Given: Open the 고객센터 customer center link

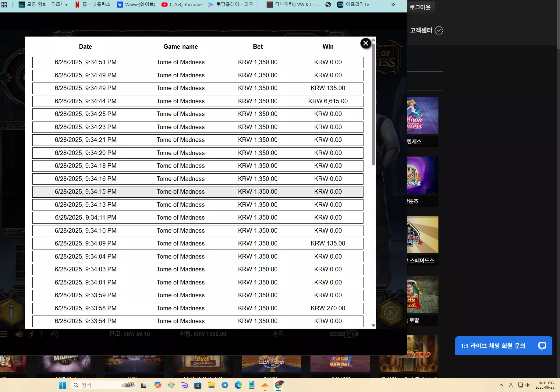Looking at the screenshot, I should click(426, 30).
